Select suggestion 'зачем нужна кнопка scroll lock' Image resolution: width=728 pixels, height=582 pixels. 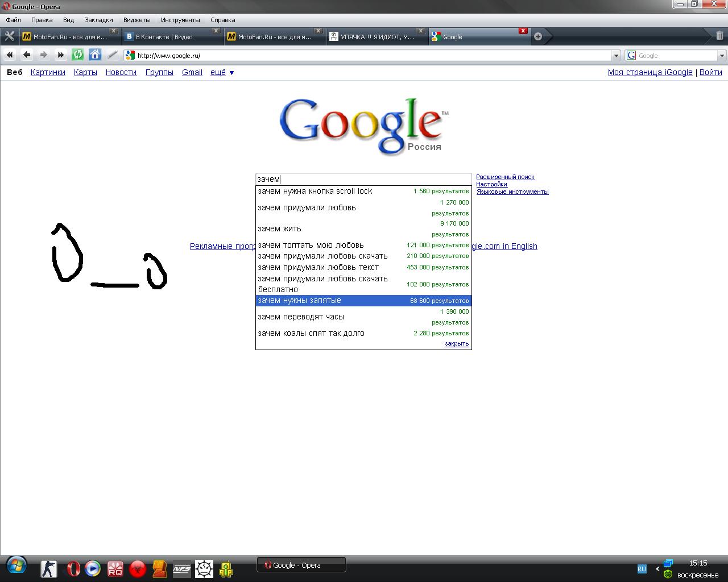click(363, 191)
